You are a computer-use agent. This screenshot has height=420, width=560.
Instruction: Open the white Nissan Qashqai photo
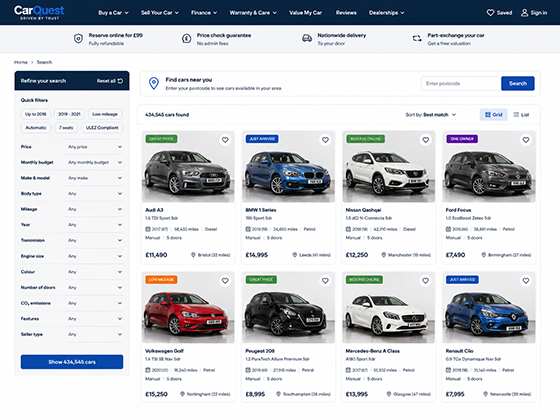tap(389, 166)
